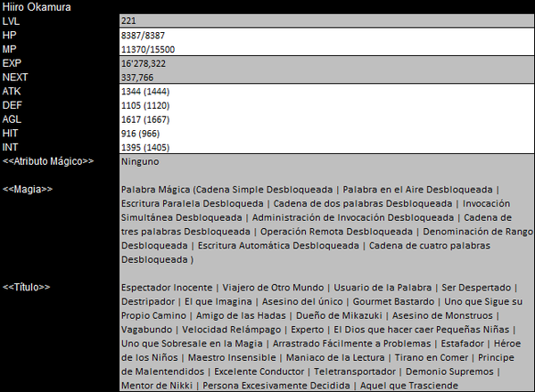Select the <<Magia>> label
Viewport: 535px width, 392px height.
pyautogui.click(x=28, y=189)
